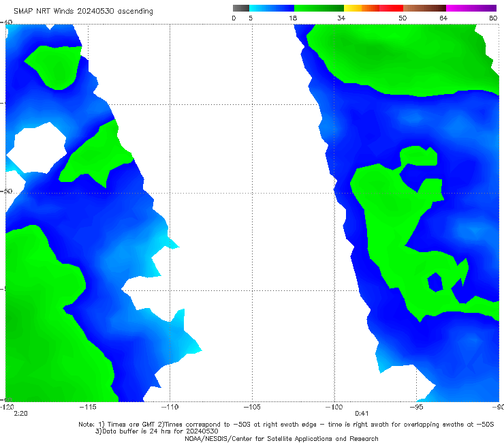Click the swath time label 0:41
Screen dimensions: 504x443
pos(362,414)
